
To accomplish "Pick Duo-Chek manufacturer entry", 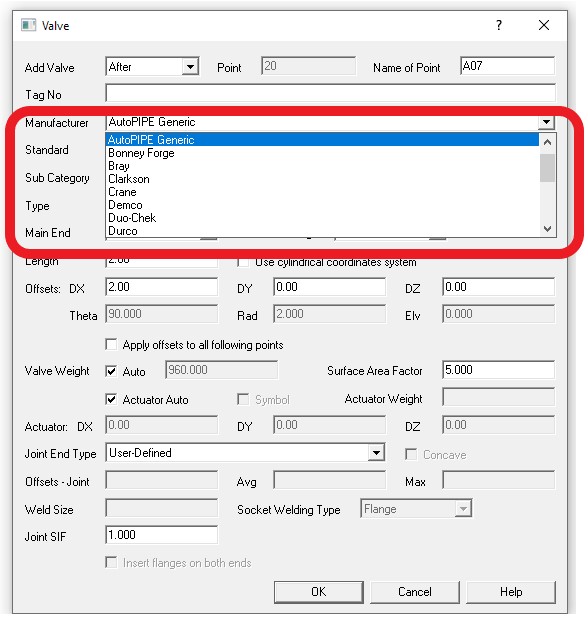I will pos(132,218).
